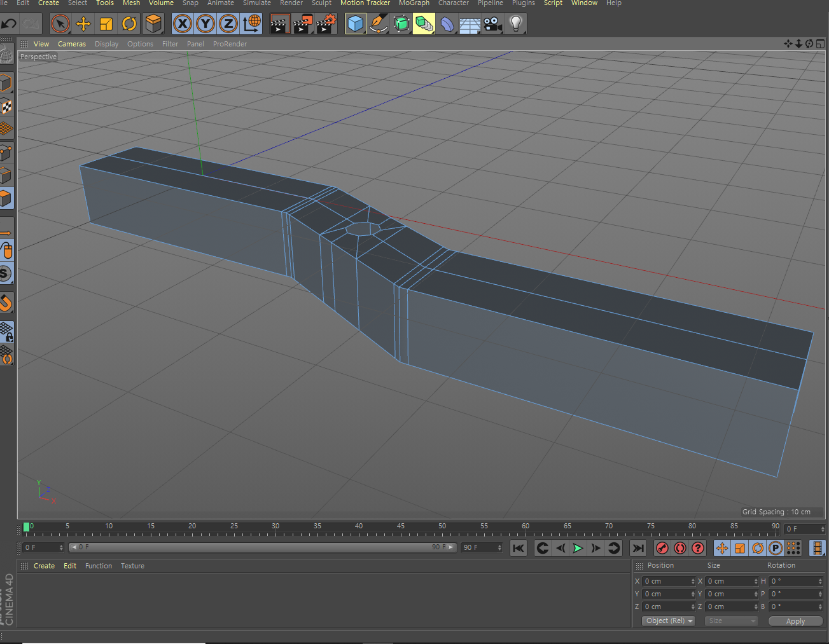829x644 pixels.
Task: Toggle Autokeying button
Action: [680, 548]
